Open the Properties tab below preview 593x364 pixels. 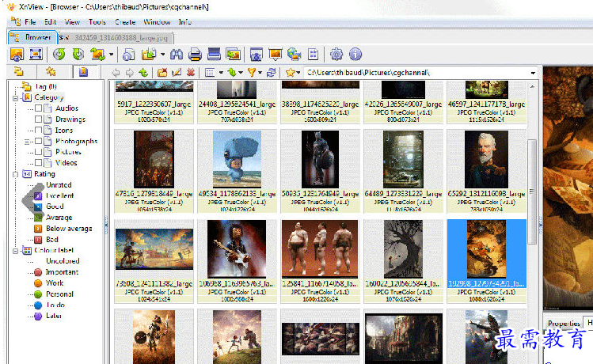point(564,324)
